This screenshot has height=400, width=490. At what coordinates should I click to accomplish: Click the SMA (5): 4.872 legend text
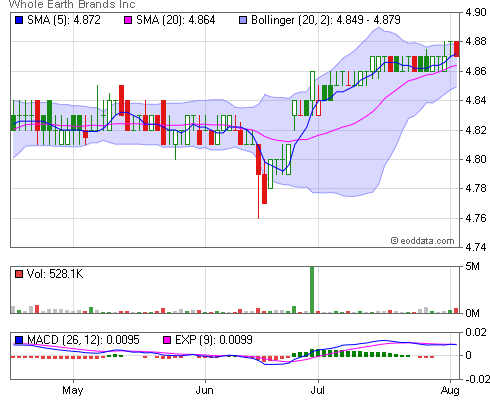64,20
